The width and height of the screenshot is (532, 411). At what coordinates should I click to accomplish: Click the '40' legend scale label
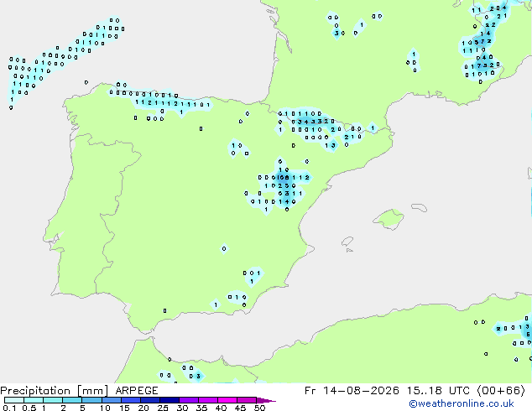[x=221, y=408]
